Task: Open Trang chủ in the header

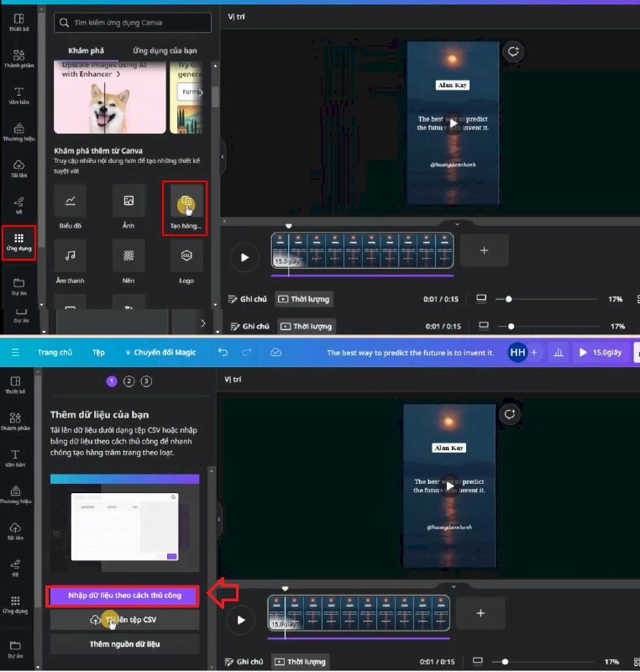Action: [55, 352]
